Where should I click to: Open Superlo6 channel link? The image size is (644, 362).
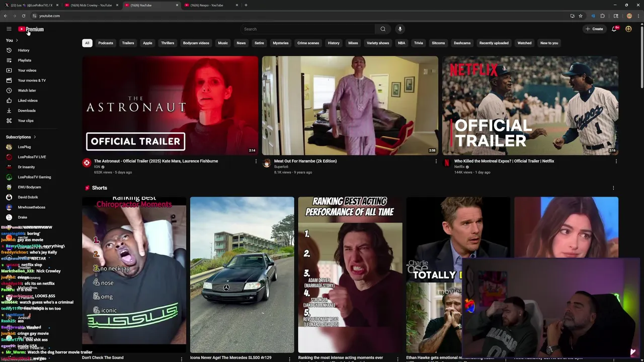[x=281, y=167]
